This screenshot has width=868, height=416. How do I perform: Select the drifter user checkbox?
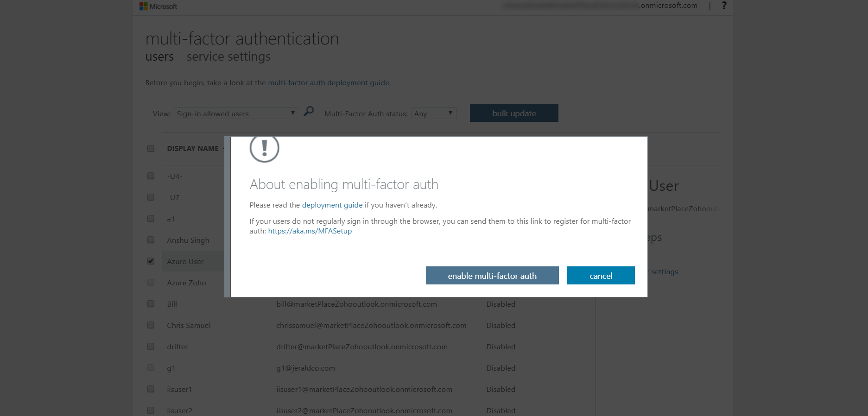tap(151, 347)
